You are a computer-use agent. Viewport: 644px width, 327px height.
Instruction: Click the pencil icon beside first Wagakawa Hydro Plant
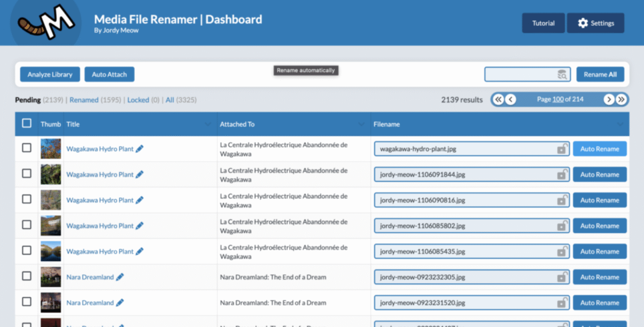pyautogui.click(x=139, y=149)
